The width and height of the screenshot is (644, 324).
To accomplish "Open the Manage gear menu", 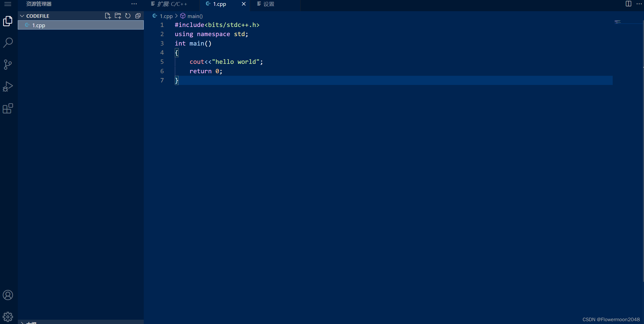I will [x=8, y=317].
